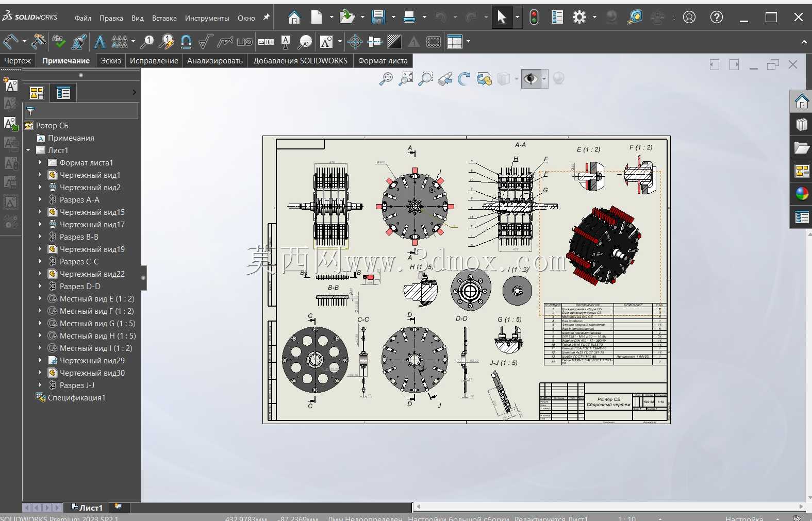Click the Add Sheet button
The image size is (812, 521).
119,507
